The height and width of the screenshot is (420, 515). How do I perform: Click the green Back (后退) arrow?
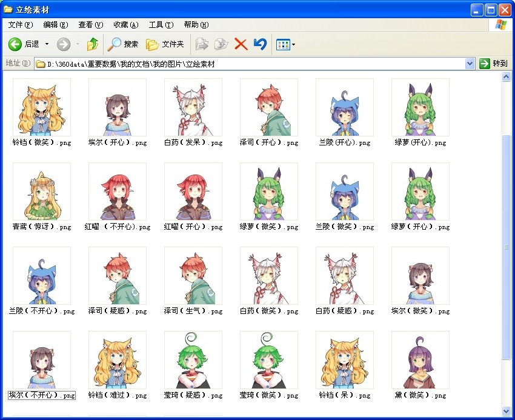coord(15,44)
